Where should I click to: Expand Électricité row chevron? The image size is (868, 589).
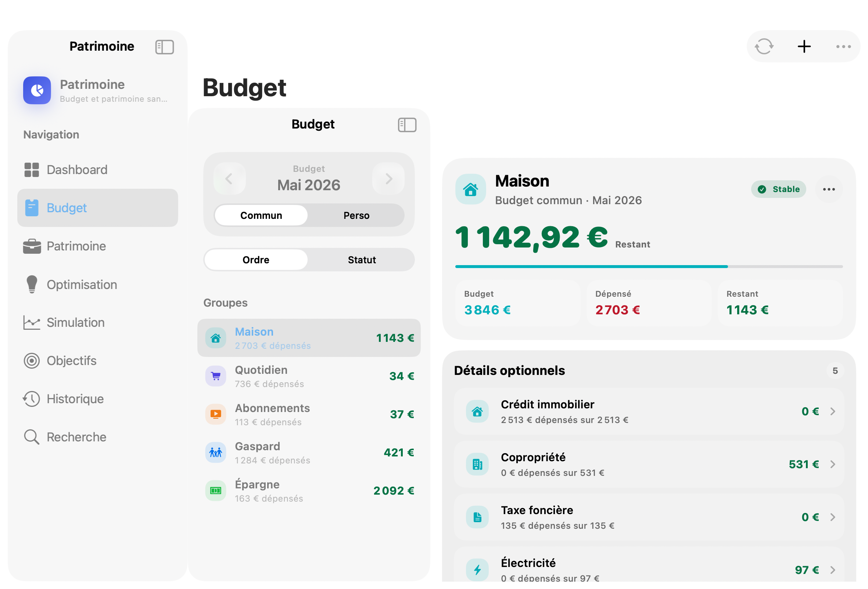coord(832,570)
